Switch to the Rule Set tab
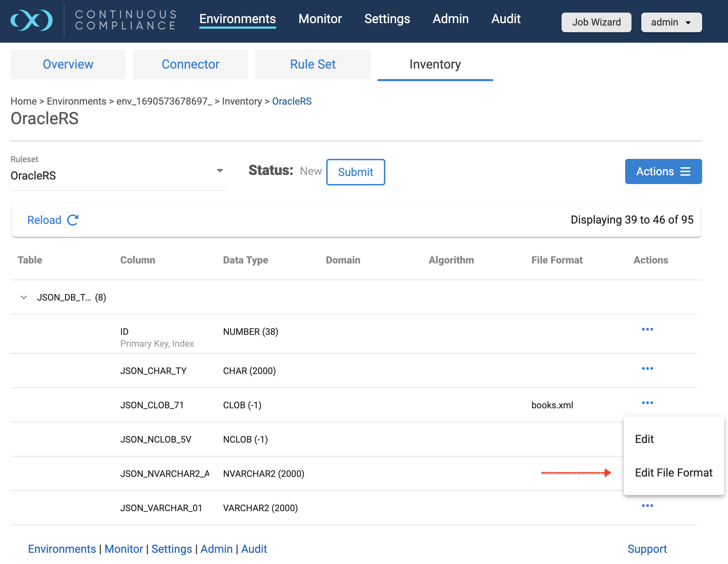Screen dimensions: 728x564 pos(313,64)
